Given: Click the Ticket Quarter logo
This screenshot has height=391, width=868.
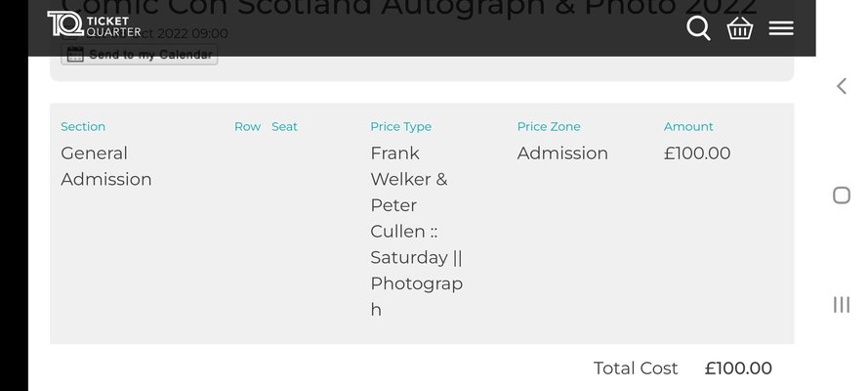Looking at the screenshot, I should [94, 25].
